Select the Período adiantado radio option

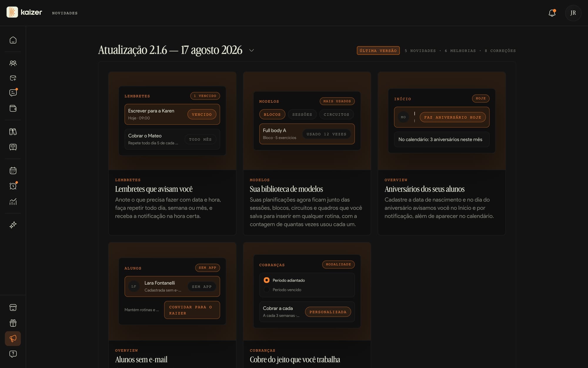click(x=266, y=280)
